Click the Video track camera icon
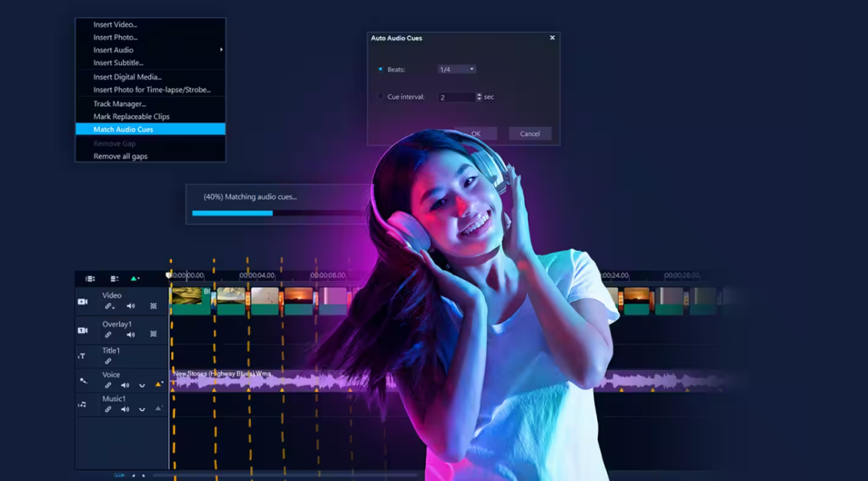 click(83, 302)
